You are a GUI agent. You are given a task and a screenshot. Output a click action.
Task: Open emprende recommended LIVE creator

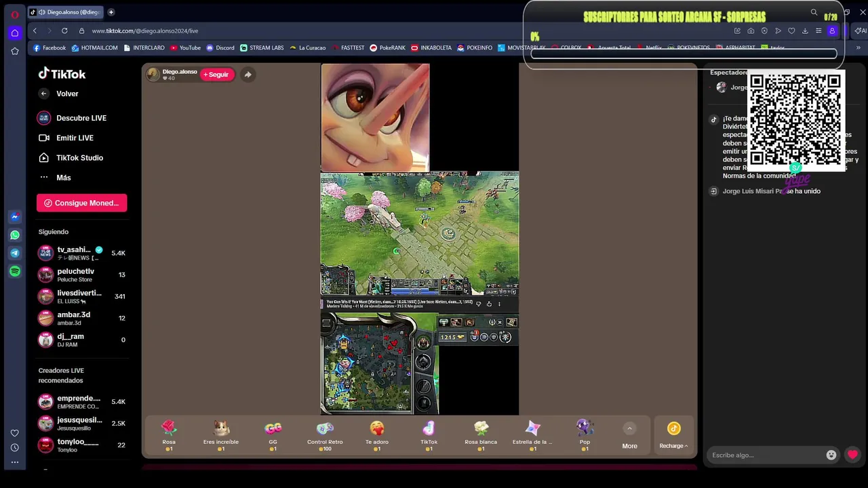[81, 402]
